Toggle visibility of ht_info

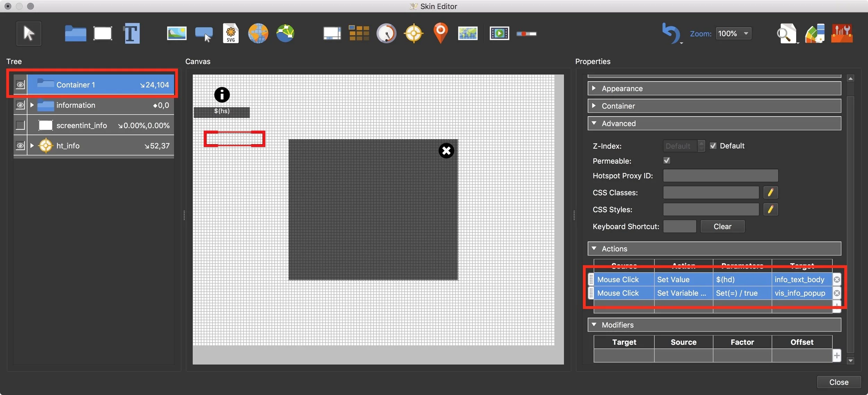(x=20, y=145)
